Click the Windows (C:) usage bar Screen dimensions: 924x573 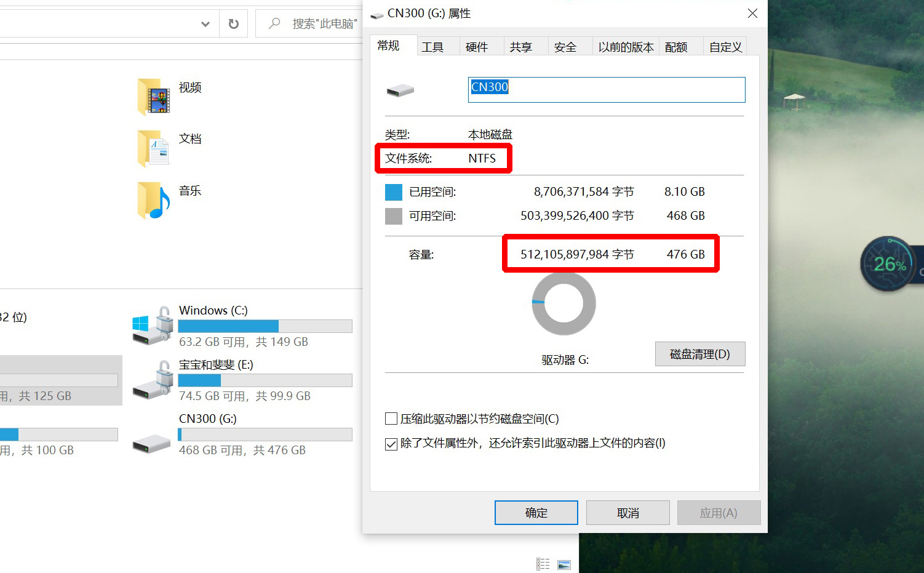265,326
